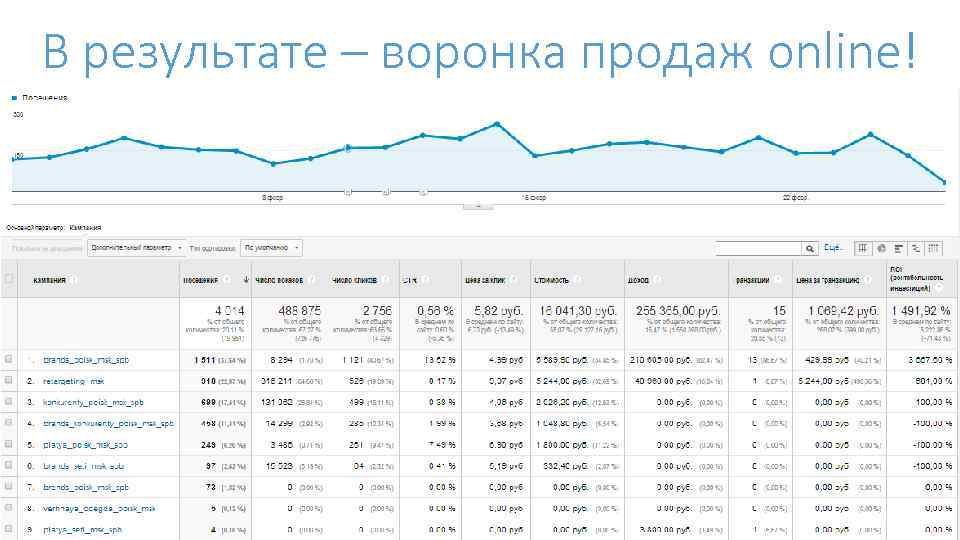Sort table by Число показов column

(279, 280)
